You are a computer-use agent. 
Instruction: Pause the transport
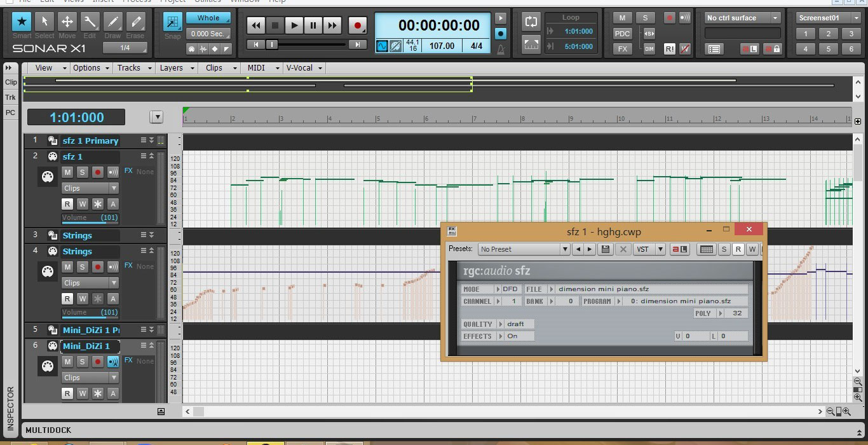point(313,25)
